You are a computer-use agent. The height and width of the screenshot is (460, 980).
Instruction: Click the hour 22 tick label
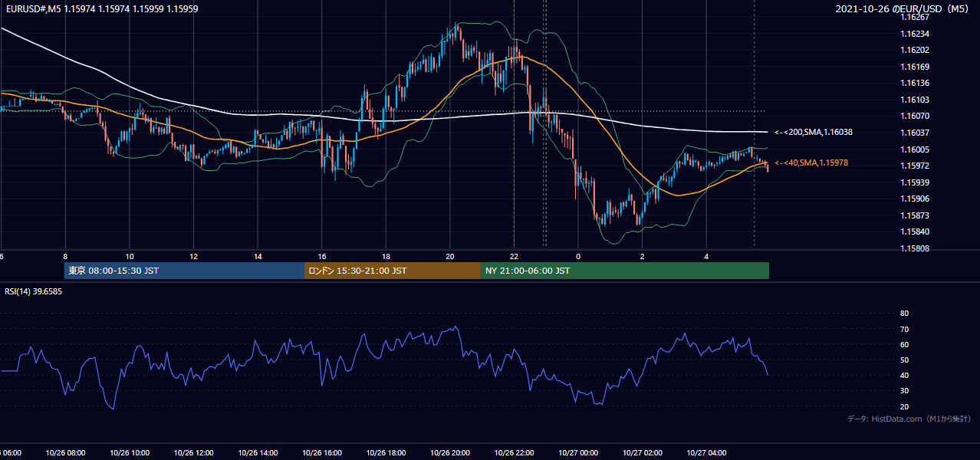515,257
